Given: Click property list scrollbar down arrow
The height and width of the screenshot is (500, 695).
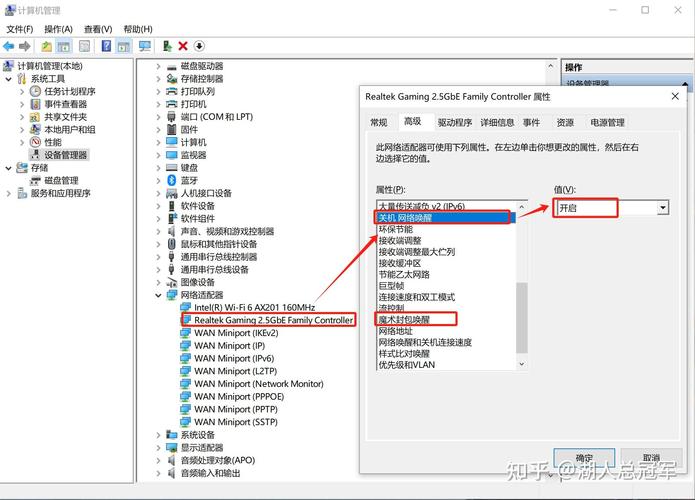Looking at the screenshot, I should (x=522, y=364).
